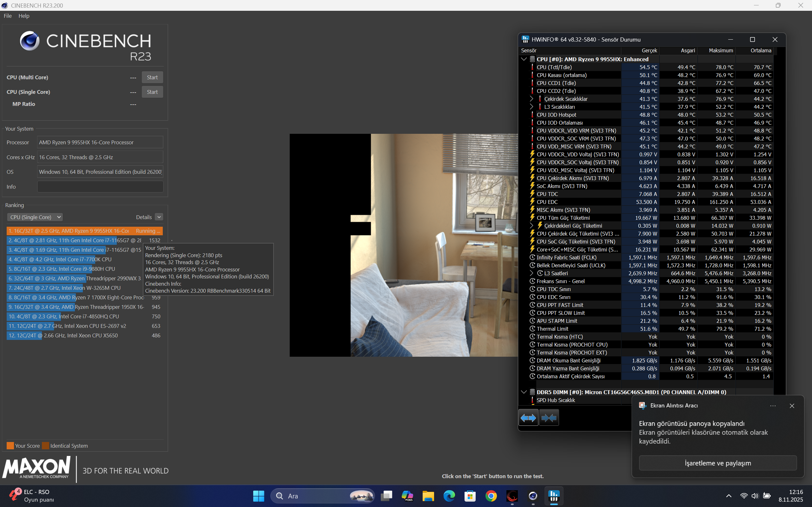Open Google Chrome from the taskbar
Image resolution: width=812 pixels, height=507 pixels.
[491, 496]
